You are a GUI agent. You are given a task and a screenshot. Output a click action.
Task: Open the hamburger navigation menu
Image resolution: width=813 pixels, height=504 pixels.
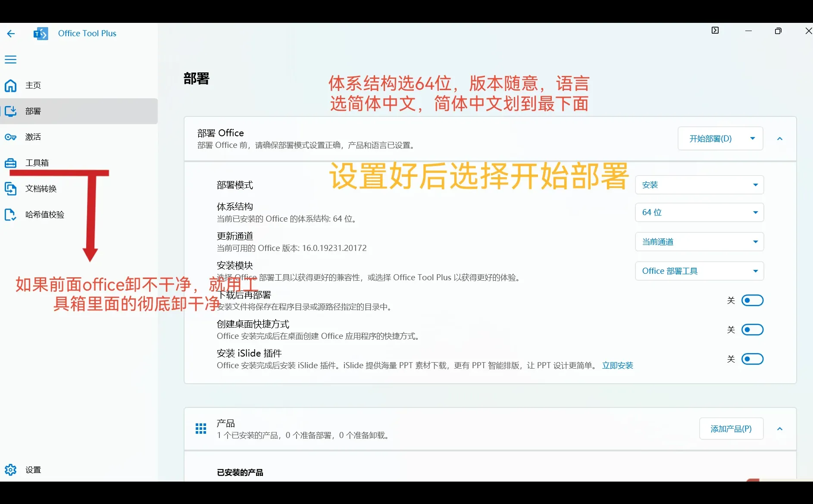(x=10, y=59)
